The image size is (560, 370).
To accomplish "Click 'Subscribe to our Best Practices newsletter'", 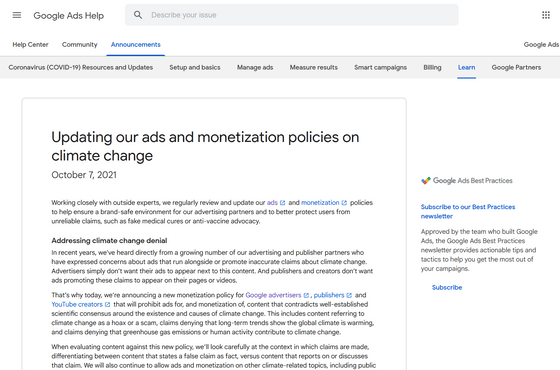I will tap(468, 211).
